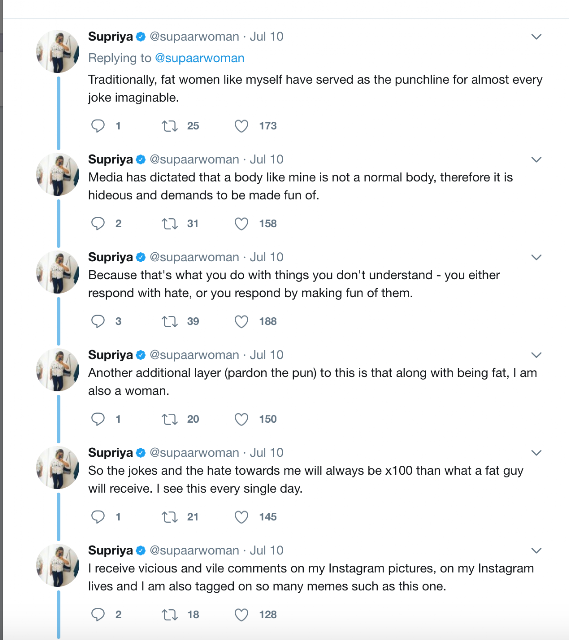Open chevron menu on 'So the jokes' tweet

coord(536,453)
